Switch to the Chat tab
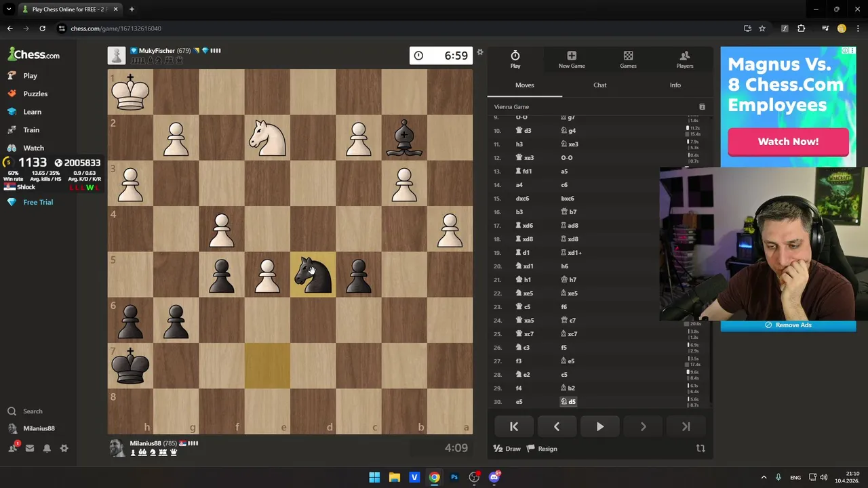868x488 pixels. pyautogui.click(x=600, y=85)
